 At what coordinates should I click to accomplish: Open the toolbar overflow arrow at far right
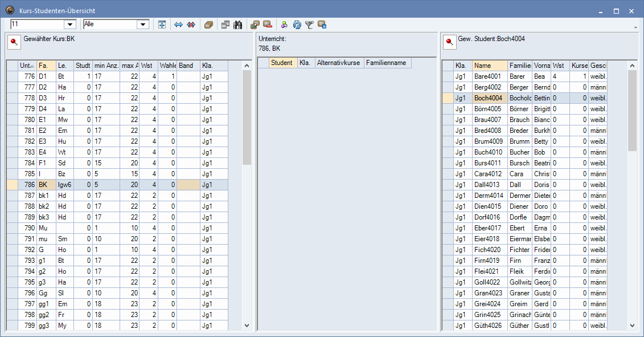tap(635, 27)
